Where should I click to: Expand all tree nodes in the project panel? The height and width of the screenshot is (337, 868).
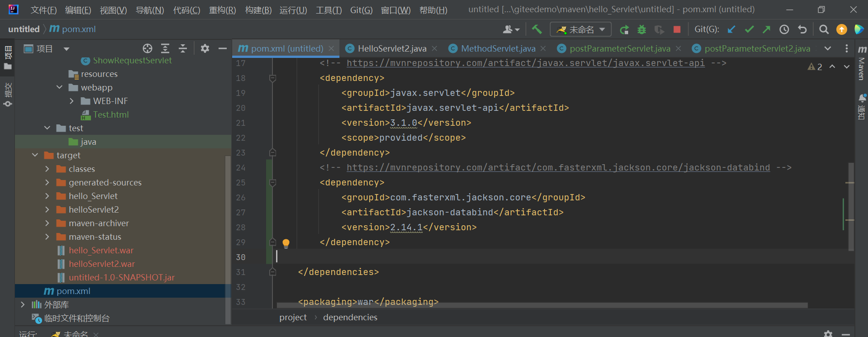tap(165, 48)
